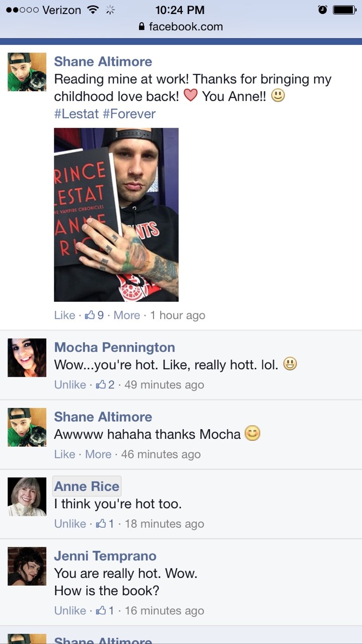The image size is (362, 644).
Task: Open More options on Shane's reply
Action: tap(98, 454)
